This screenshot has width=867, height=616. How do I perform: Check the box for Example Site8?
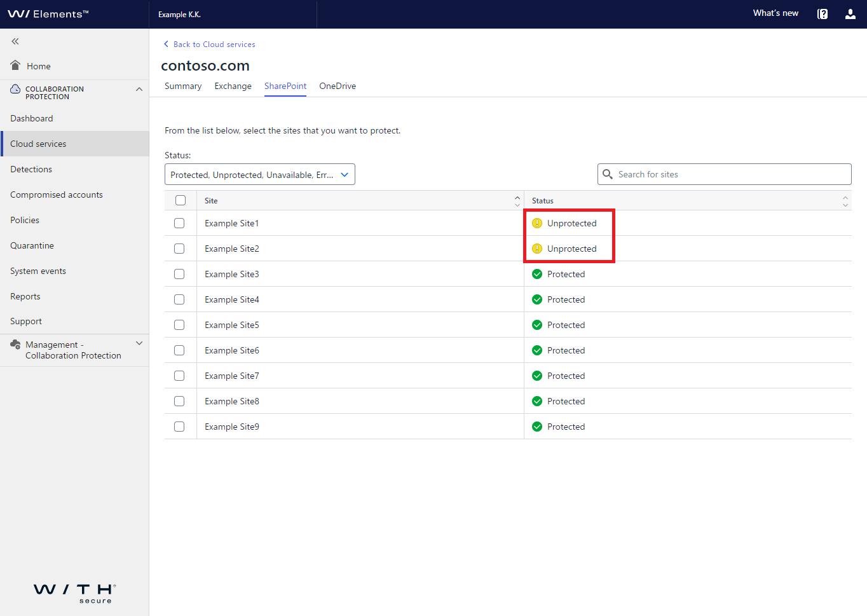[x=179, y=401]
